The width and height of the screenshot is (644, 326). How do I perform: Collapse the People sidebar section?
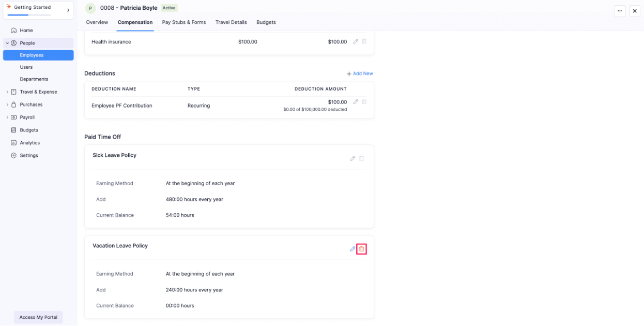pyautogui.click(x=7, y=43)
